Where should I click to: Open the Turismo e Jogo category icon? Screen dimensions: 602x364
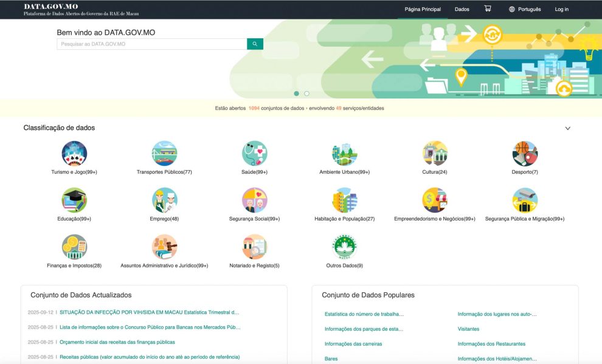74,154
